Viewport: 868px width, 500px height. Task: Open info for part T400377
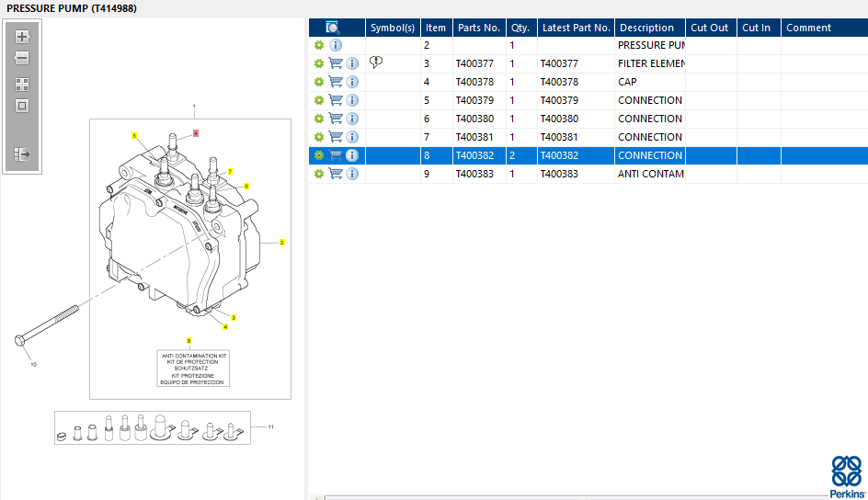[x=352, y=63]
